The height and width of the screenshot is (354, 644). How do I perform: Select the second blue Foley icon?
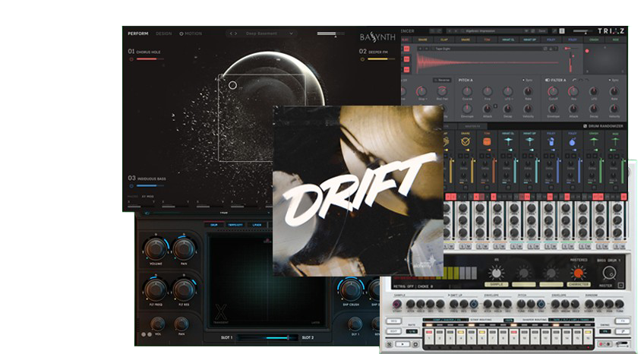tap(573, 141)
